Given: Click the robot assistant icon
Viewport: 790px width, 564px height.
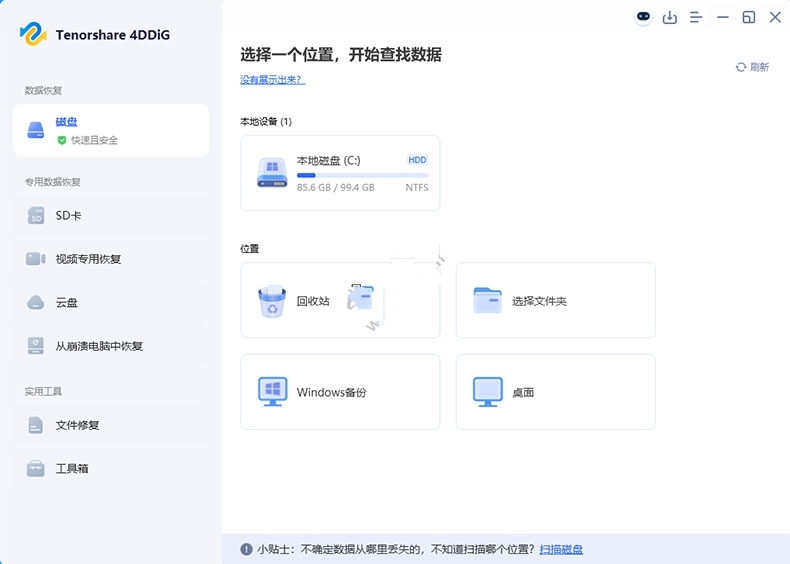Looking at the screenshot, I should (x=643, y=17).
